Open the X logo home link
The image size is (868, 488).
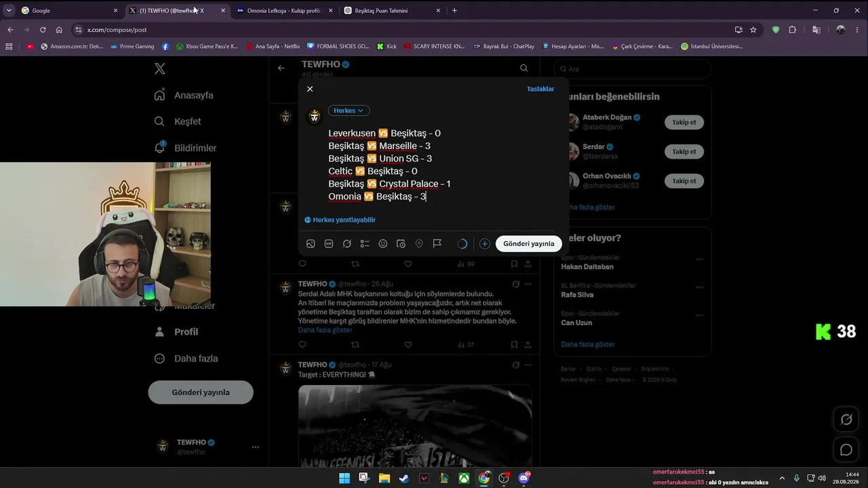[x=159, y=68]
